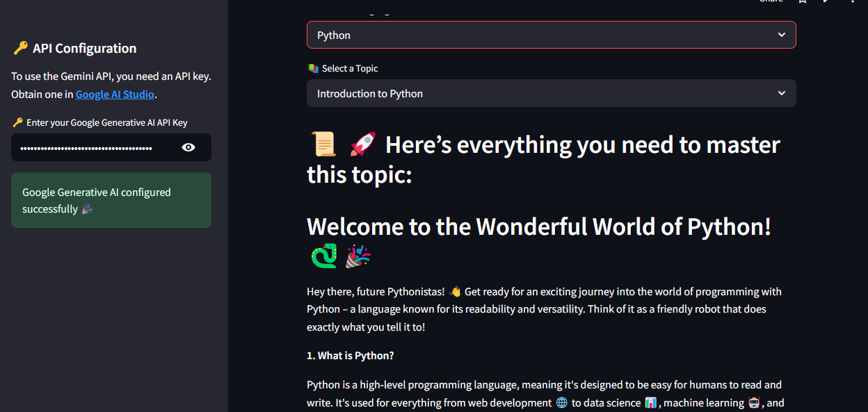This screenshot has height=412, width=868.
Task: Click the bar chart icon after data science
Action: (651, 403)
